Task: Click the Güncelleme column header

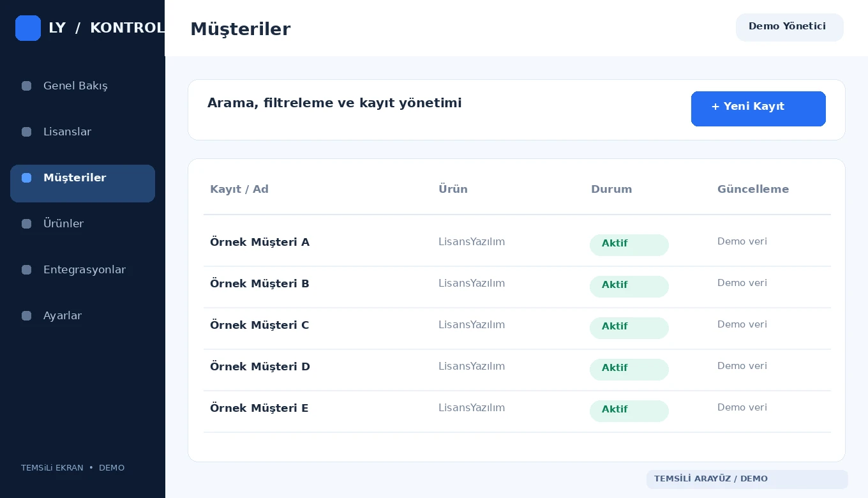Action: [753, 189]
